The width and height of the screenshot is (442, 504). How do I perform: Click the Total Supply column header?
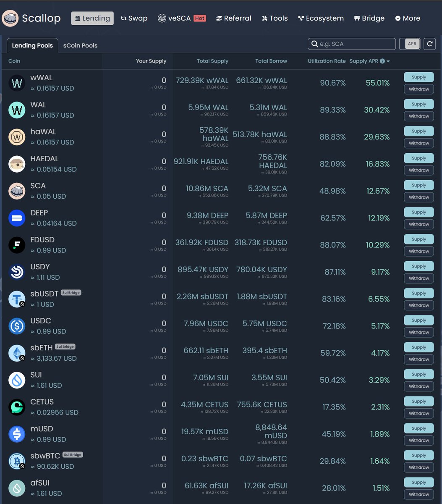pos(212,61)
